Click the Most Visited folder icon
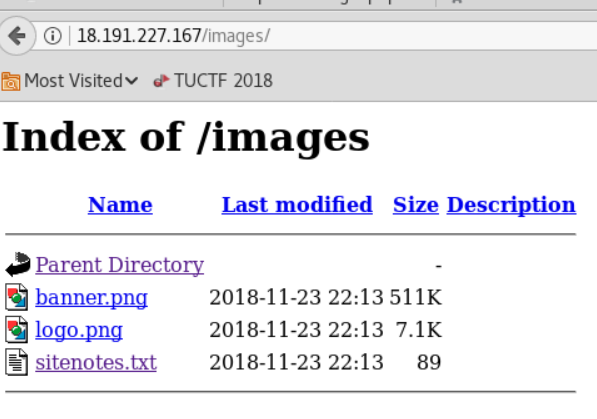This screenshot has width=597, height=419. [x=11, y=81]
